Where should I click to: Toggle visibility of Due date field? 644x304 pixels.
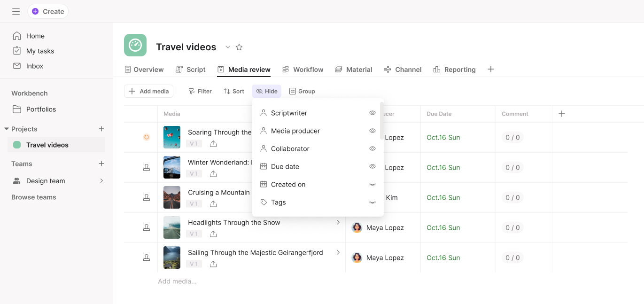click(x=372, y=166)
